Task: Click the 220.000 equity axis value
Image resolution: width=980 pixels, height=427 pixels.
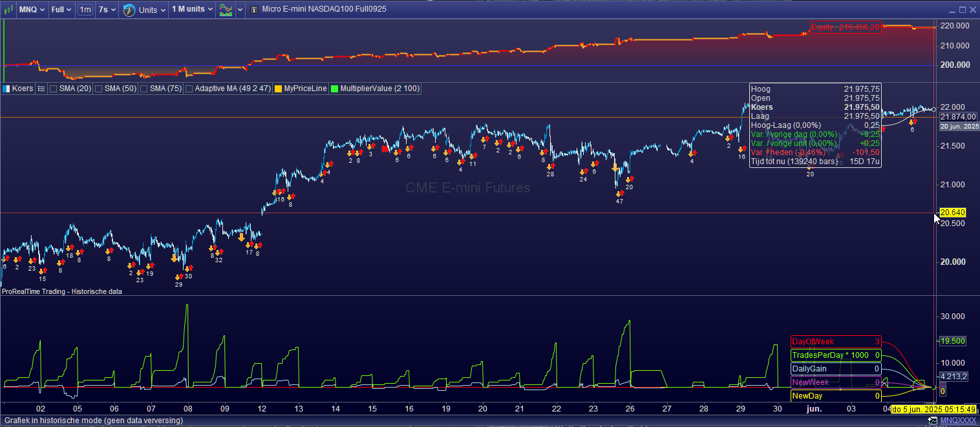Action: [955, 26]
